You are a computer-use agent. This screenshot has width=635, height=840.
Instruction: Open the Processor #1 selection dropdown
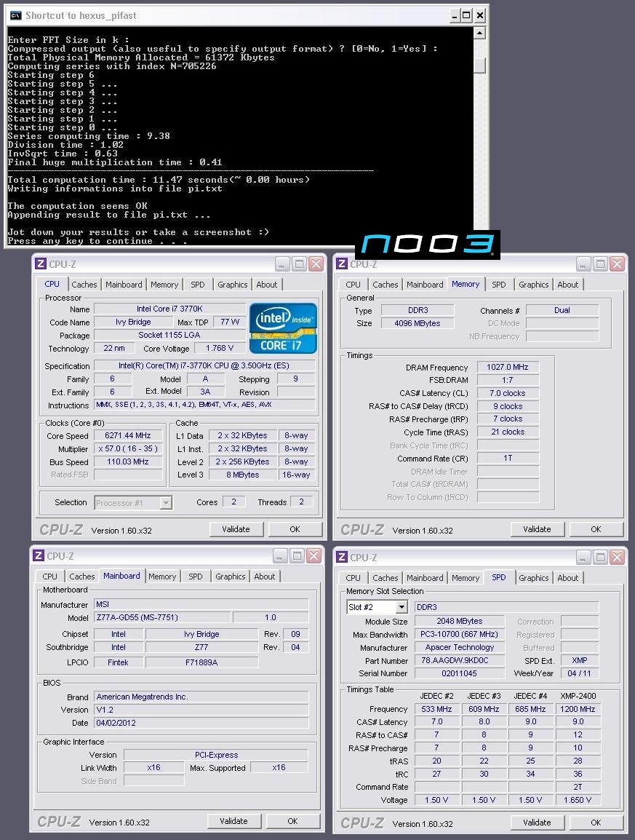coord(166,502)
